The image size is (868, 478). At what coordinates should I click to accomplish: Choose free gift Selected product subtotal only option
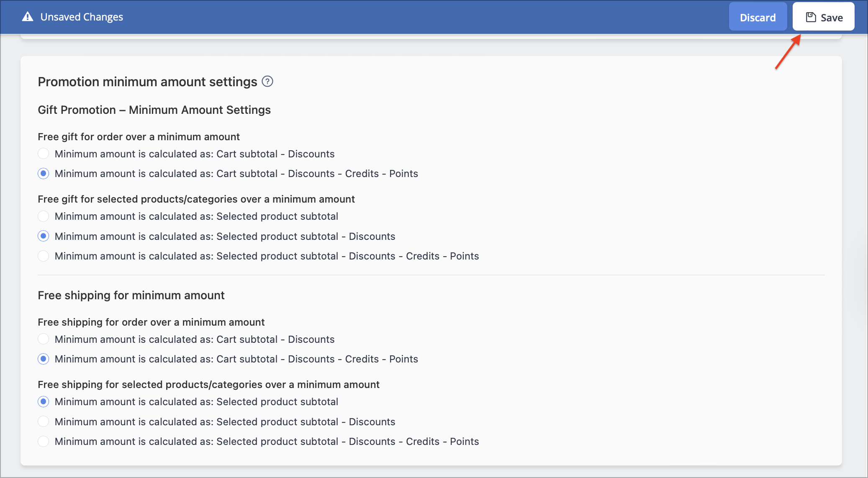click(x=44, y=216)
